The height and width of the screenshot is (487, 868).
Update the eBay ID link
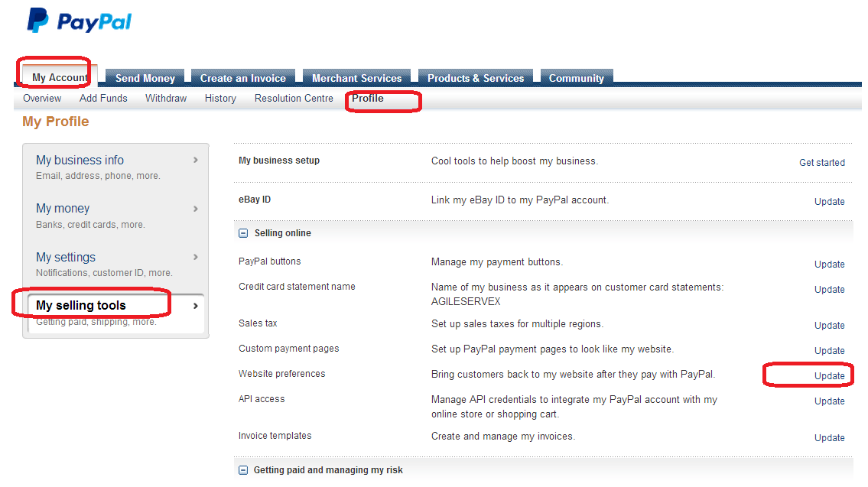click(829, 201)
